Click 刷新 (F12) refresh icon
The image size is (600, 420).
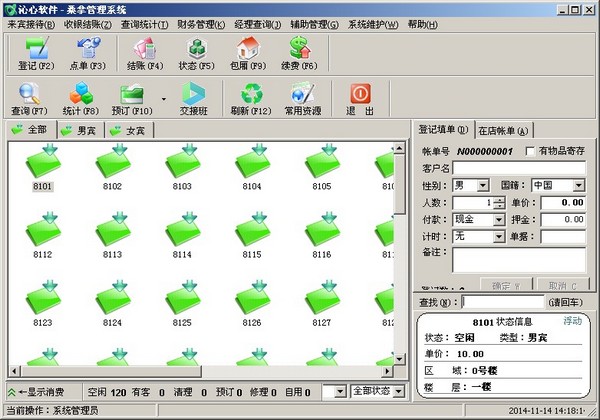[x=251, y=98]
